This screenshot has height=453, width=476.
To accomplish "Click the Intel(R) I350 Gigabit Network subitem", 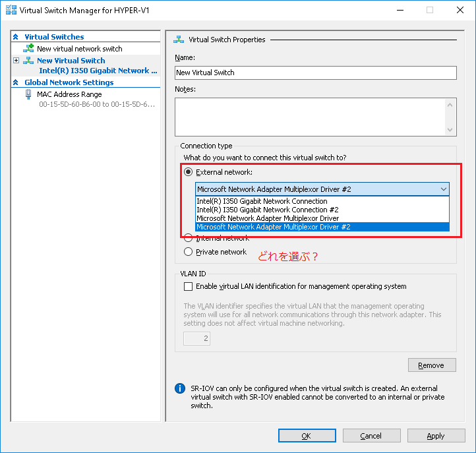I will [x=98, y=71].
